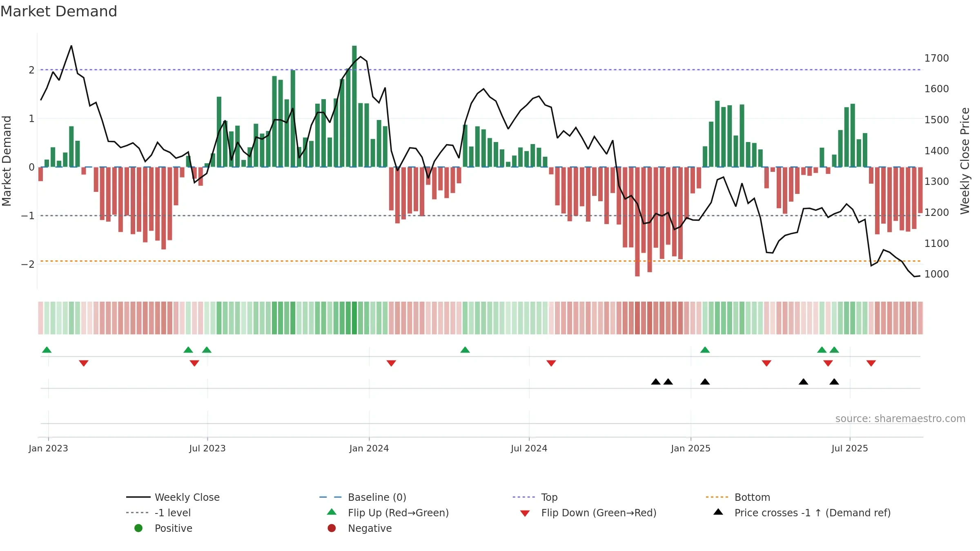Click the Bottom legend label
Viewport: 980px width, 551px height.
[x=752, y=497]
